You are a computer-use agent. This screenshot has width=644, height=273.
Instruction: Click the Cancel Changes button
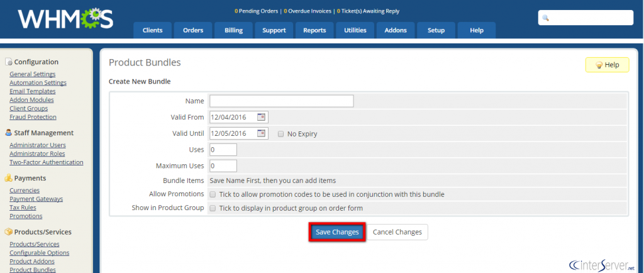397,232
